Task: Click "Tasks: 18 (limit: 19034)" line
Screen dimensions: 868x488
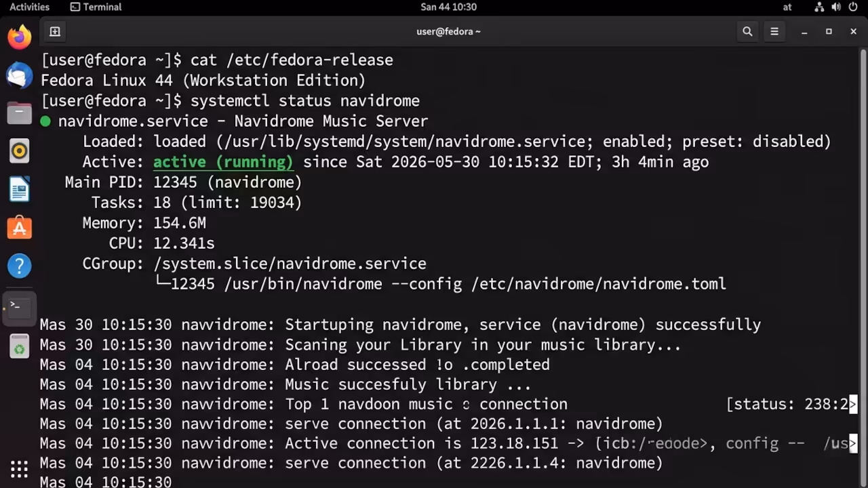Action: [x=197, y=203]
